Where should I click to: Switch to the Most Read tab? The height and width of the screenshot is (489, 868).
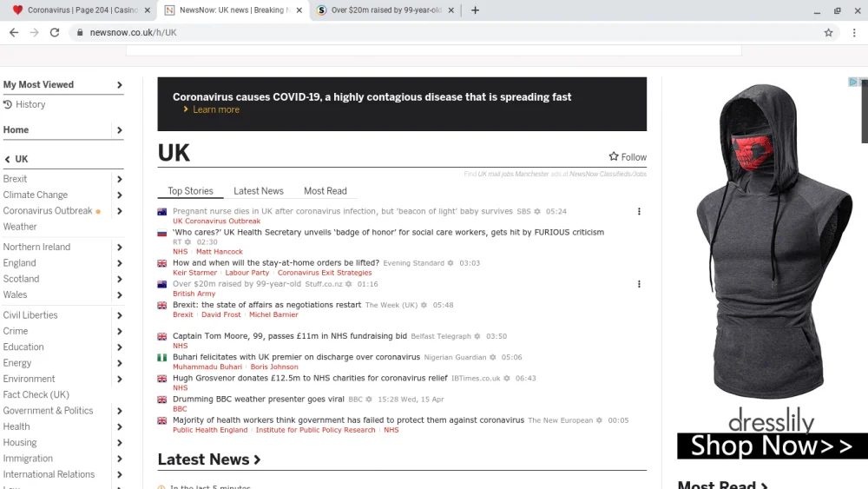pos(325,191)
